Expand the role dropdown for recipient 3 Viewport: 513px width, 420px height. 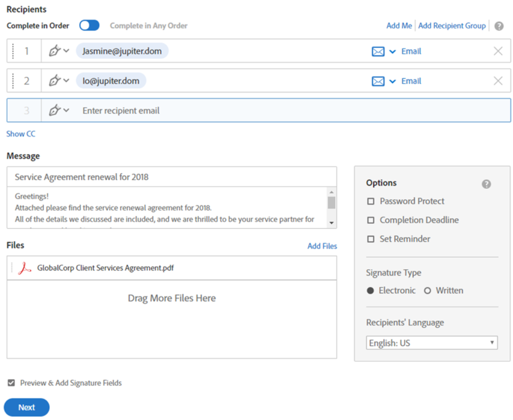[x=66, y=110]
